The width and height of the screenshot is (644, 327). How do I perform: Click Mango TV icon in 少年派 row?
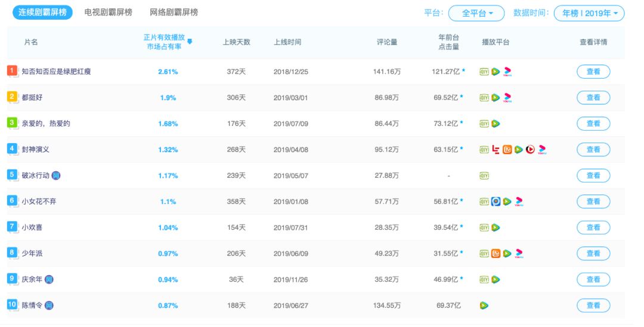(x=496, y=254)
